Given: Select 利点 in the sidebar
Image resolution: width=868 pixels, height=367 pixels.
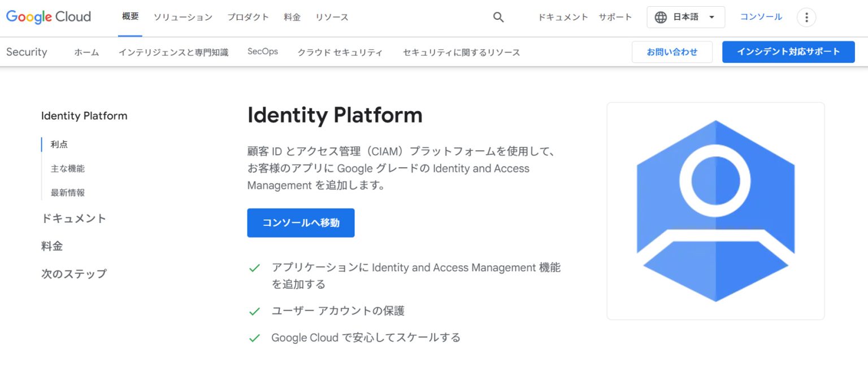Looking at the screenshot, I should 59,144.
